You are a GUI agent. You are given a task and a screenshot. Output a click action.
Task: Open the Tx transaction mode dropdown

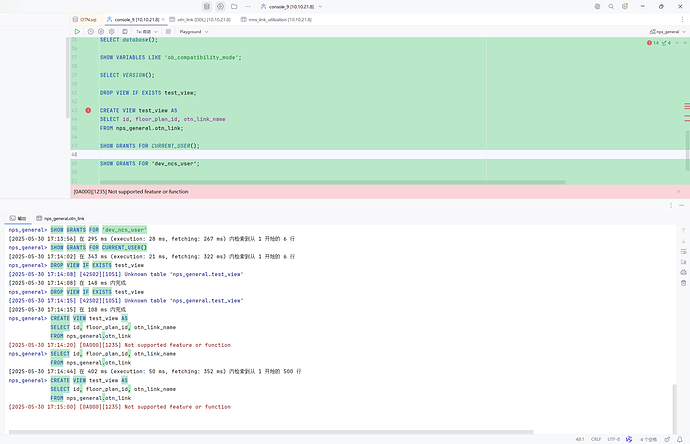point(147,32)
